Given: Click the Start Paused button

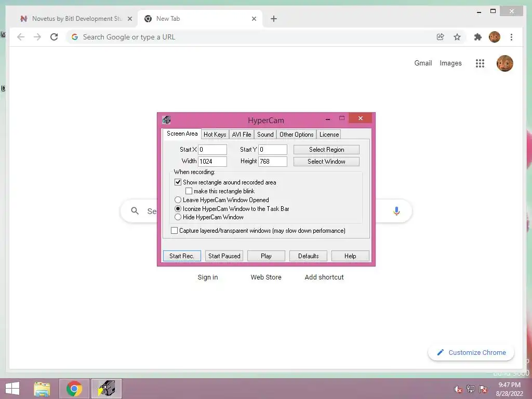Looking at the screenshot, I should [x=224, y=256].
